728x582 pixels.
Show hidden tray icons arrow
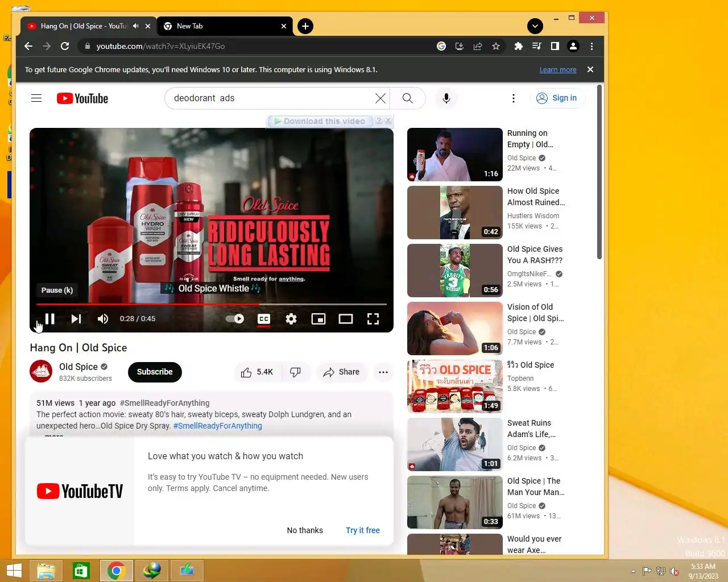[x=633, y=571]
